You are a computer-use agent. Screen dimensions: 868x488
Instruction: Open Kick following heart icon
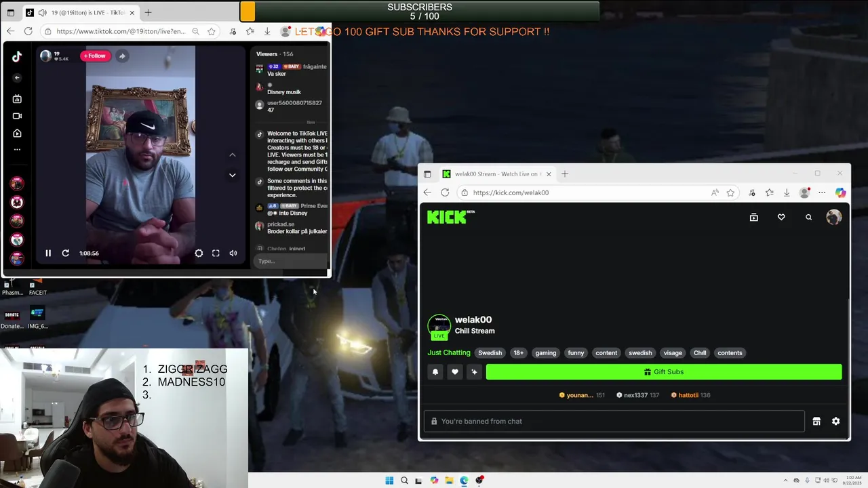point(781,218)
